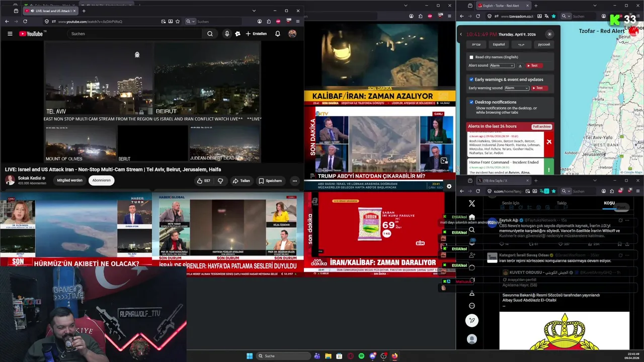
Task: Open the Early warning sound dropdown
Action: (517, 88)
